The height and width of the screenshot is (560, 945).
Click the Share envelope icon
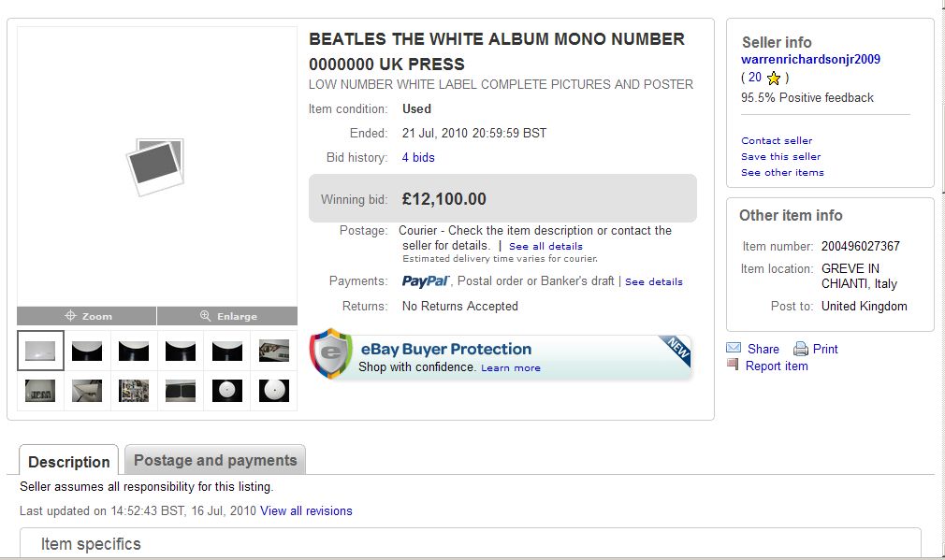[x=734, y=349]
